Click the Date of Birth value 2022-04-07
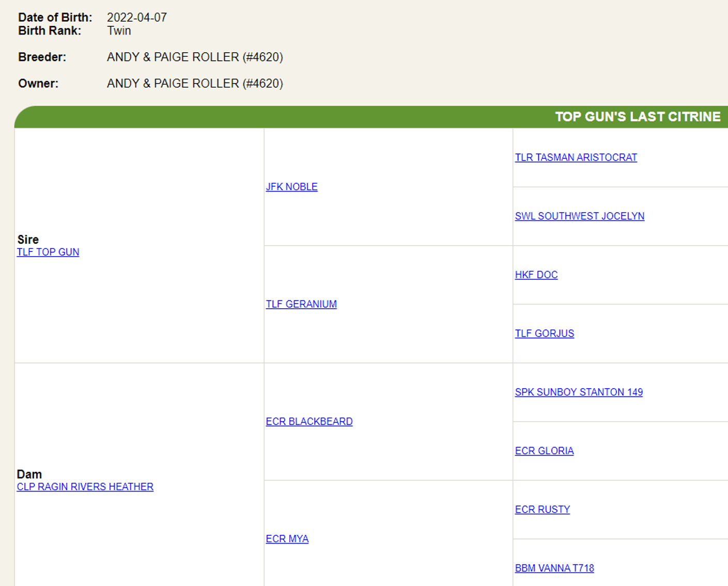 tap(135, 17)
